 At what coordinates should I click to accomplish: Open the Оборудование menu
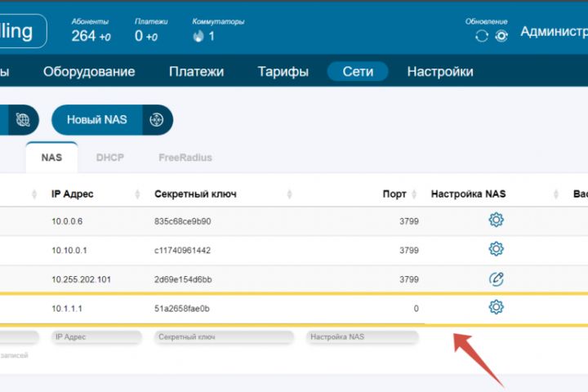coord(89,71)
